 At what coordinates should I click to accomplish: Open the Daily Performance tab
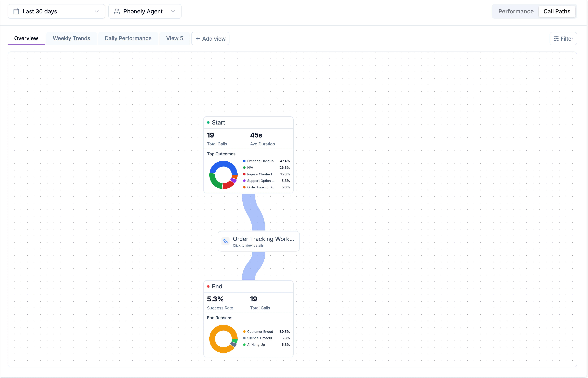128,39
